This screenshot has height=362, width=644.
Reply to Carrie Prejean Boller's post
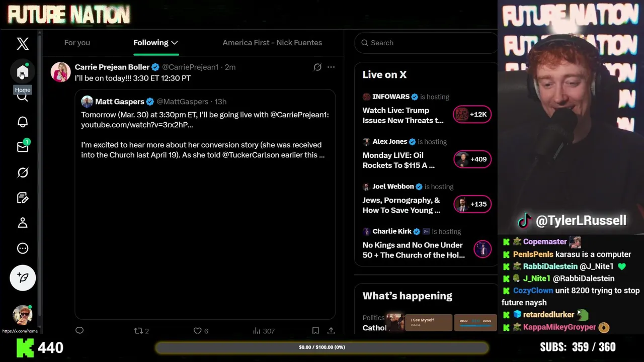79,330
